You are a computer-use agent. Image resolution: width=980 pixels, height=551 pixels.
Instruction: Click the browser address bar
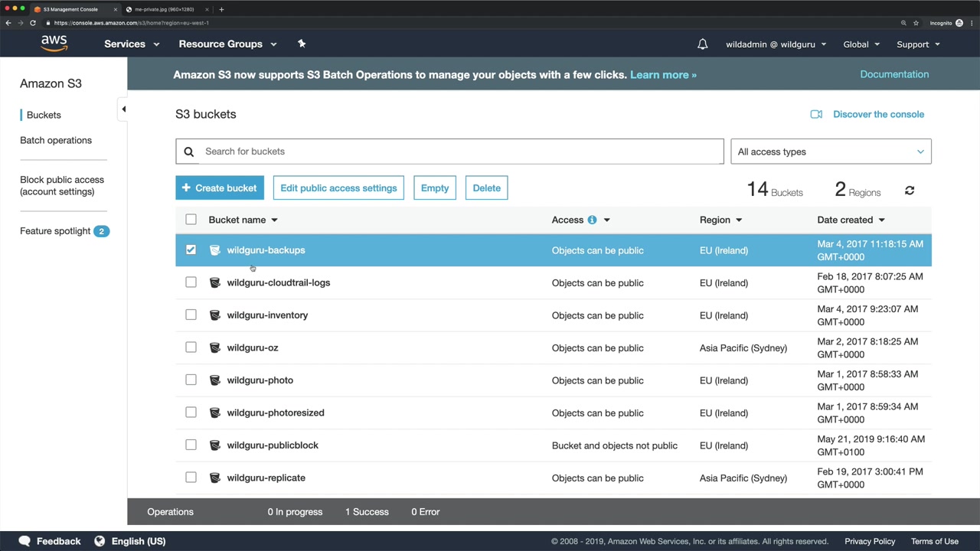[471, 23]
